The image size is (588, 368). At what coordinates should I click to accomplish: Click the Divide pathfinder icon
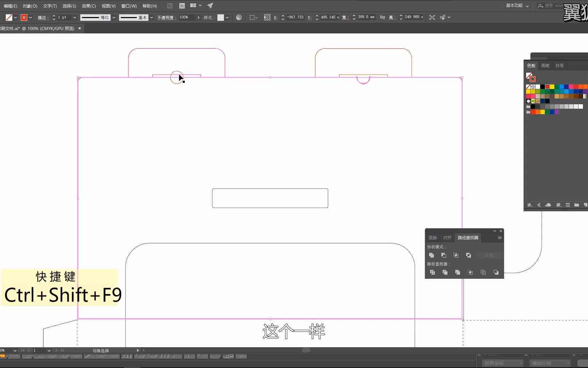click(x=432, y=272)
